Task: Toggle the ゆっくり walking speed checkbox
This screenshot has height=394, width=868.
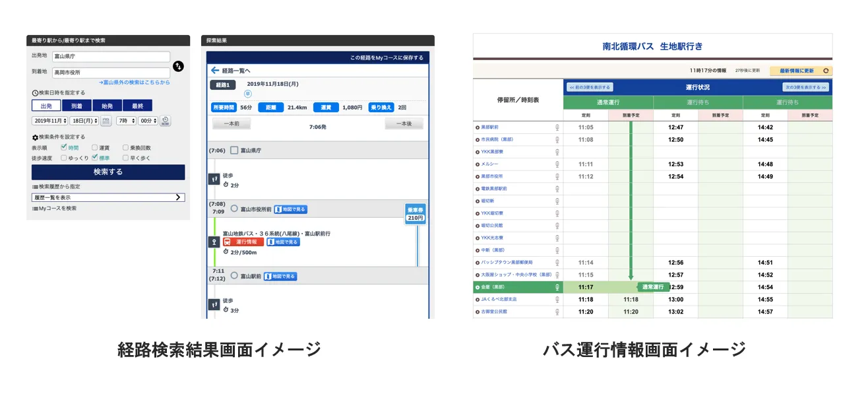Action: 64,158
